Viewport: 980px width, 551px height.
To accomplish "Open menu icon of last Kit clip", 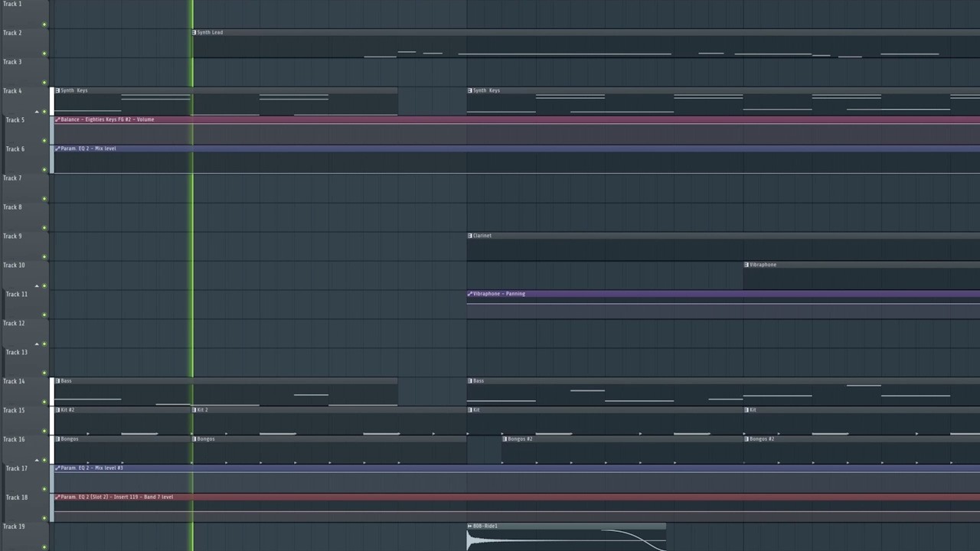I will pyautogui.click(x=746, y=410).
